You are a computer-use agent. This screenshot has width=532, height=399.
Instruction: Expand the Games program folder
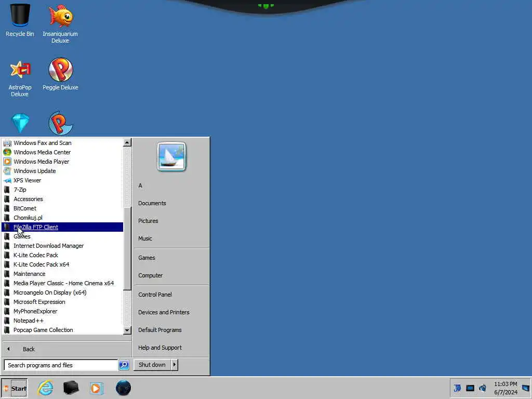(x=62, y=236)
